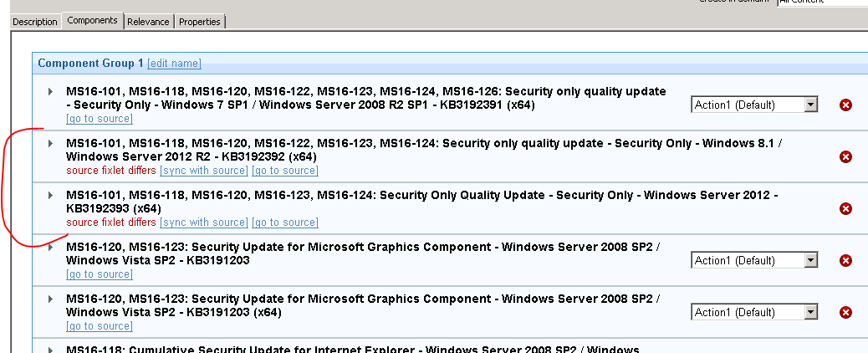
Task: Go to source for KB3192391 (x64)
Action: [99, 119]
